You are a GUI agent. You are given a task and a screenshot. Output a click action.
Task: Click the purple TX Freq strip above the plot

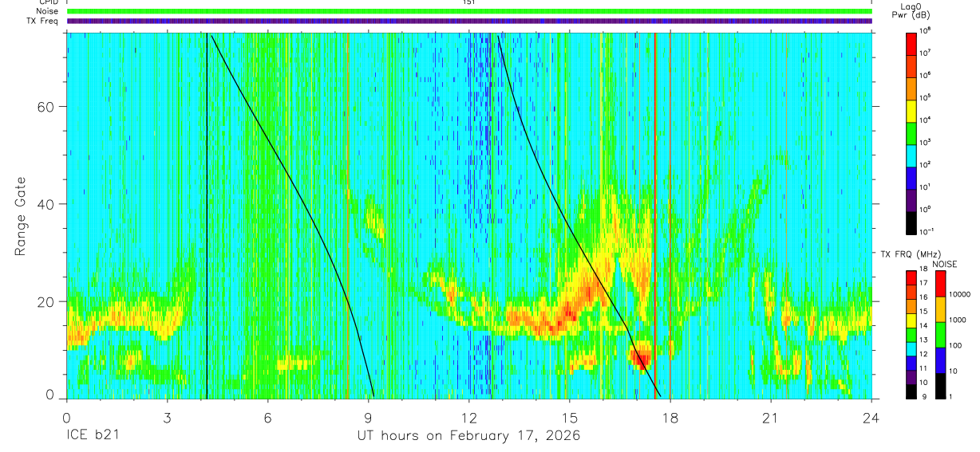469,21
